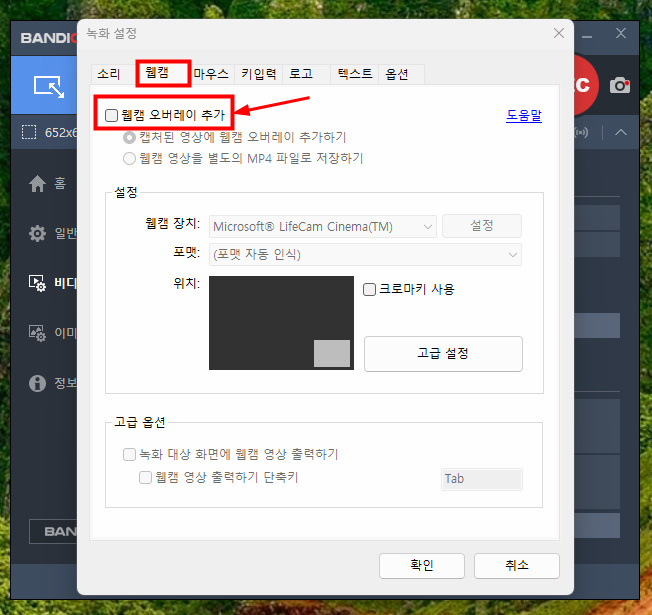Viewport: 652px width, 615px height.
Task: Expand the 포맷 format dropdown
Action: 365,255
